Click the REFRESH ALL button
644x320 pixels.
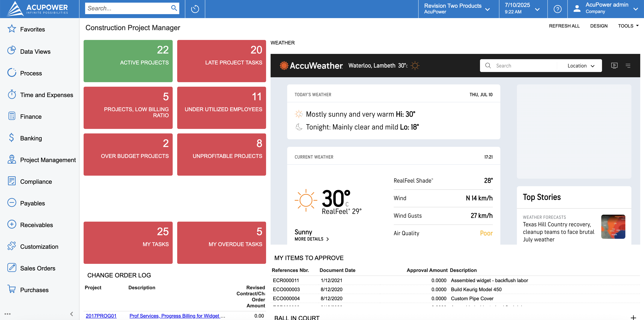click(564, 26)
